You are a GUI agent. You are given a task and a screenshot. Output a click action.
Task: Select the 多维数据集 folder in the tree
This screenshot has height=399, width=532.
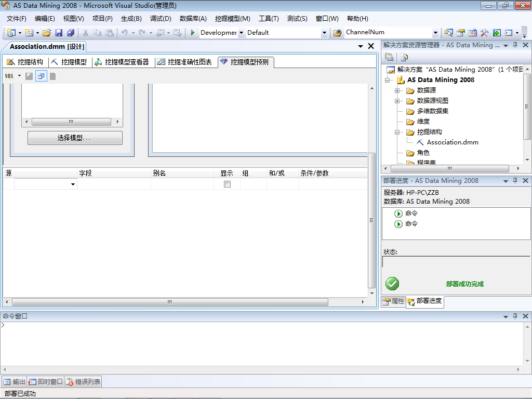tap(433, 111)
